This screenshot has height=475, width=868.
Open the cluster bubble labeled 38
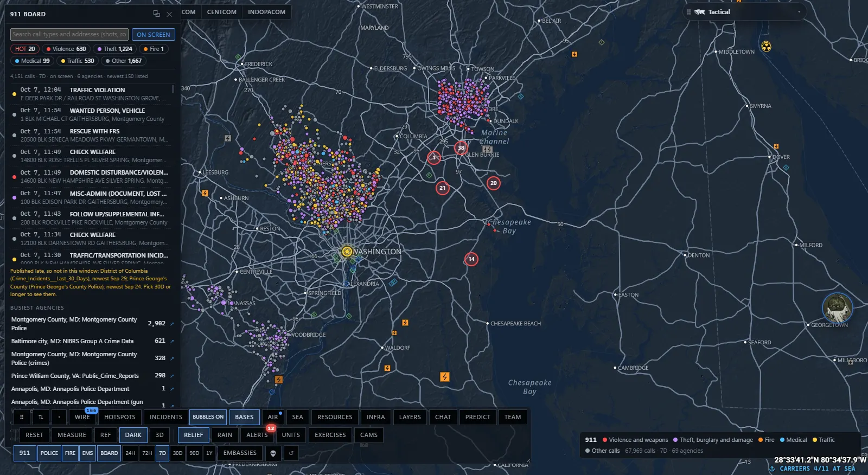(x=461, y=147)
